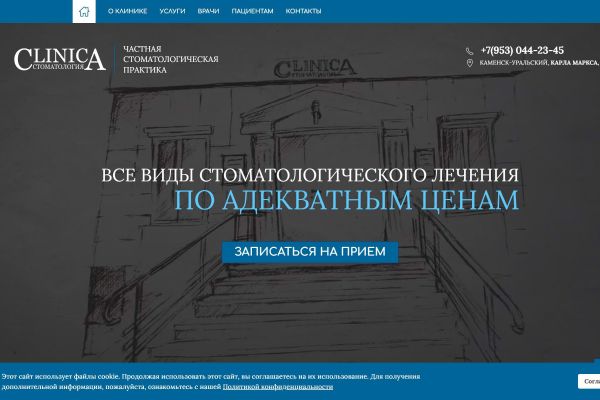
Task: Accept cookies with the Согласен button
Action: click(589, 381)
